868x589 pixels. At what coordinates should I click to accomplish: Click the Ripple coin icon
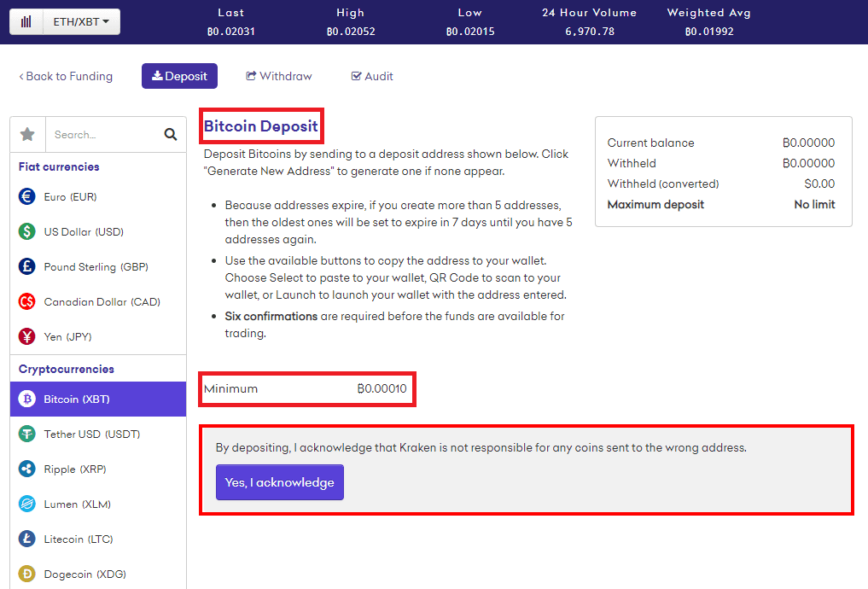coord(26,469)
